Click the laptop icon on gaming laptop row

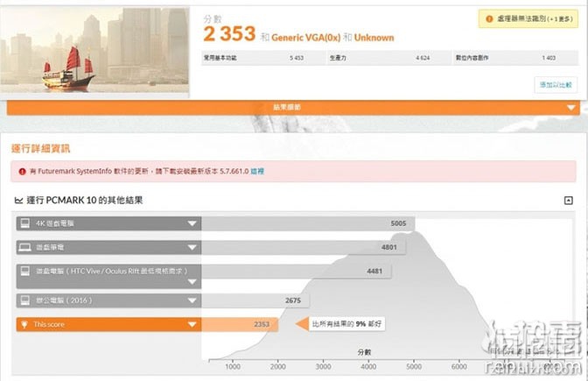click(x=25, y=247)
